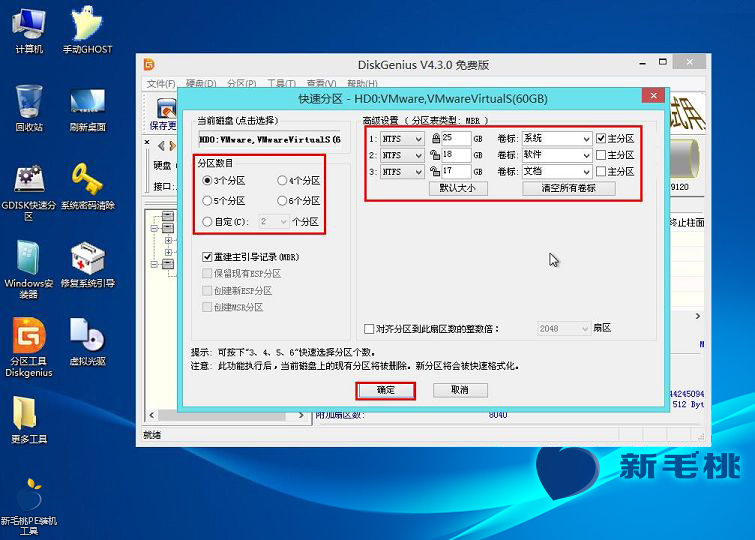Open the 回收站 recycle bin icon
Screen dimensions: 755x540
(x=29, y=108)
